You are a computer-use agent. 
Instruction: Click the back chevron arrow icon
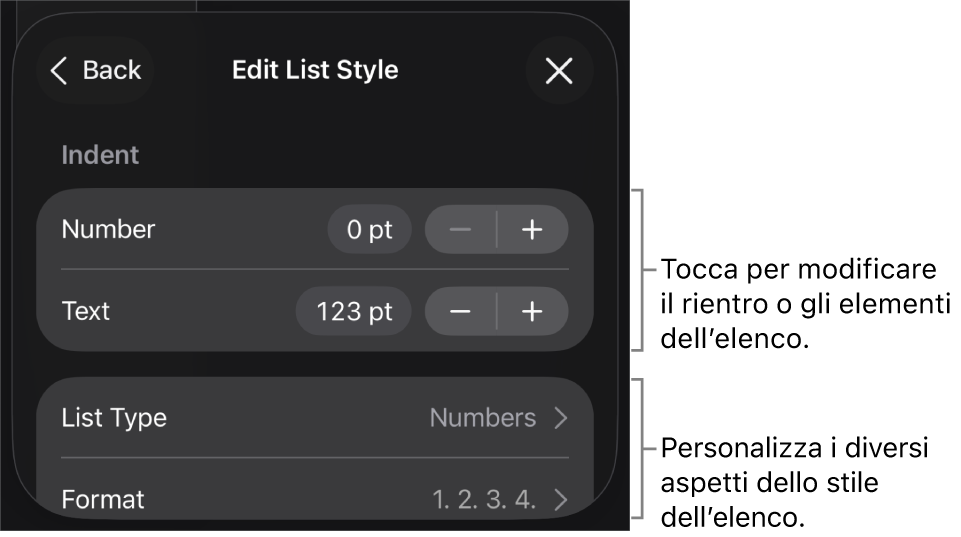point(60,70)
